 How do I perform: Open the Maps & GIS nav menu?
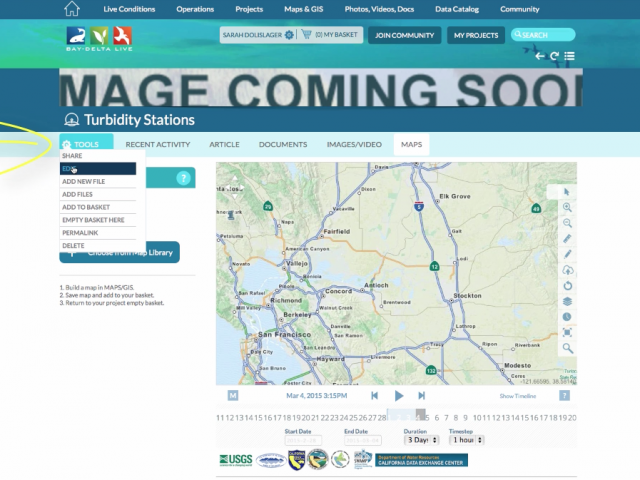pyautogui.click(x=304, y=9)
